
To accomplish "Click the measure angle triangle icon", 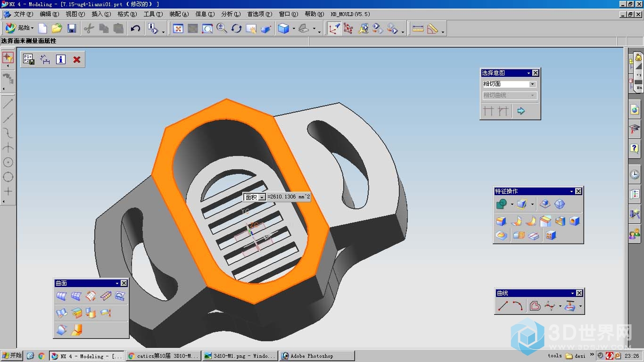I will (x=432, y=29).
